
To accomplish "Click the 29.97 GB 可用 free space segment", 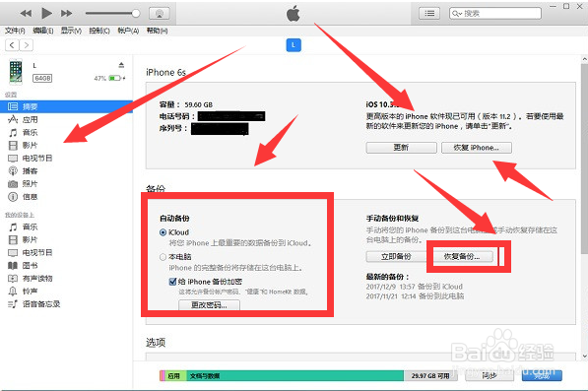I will [x=430, y=375].
